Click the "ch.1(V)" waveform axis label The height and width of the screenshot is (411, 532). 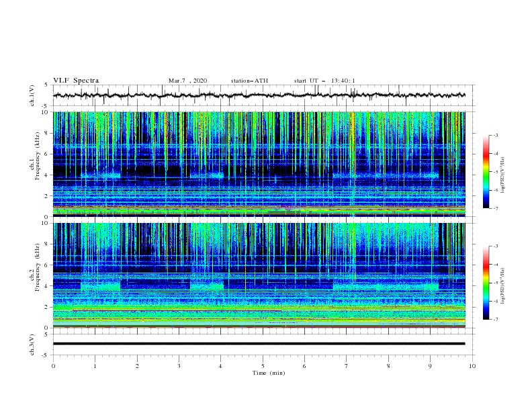pos(32,95)
